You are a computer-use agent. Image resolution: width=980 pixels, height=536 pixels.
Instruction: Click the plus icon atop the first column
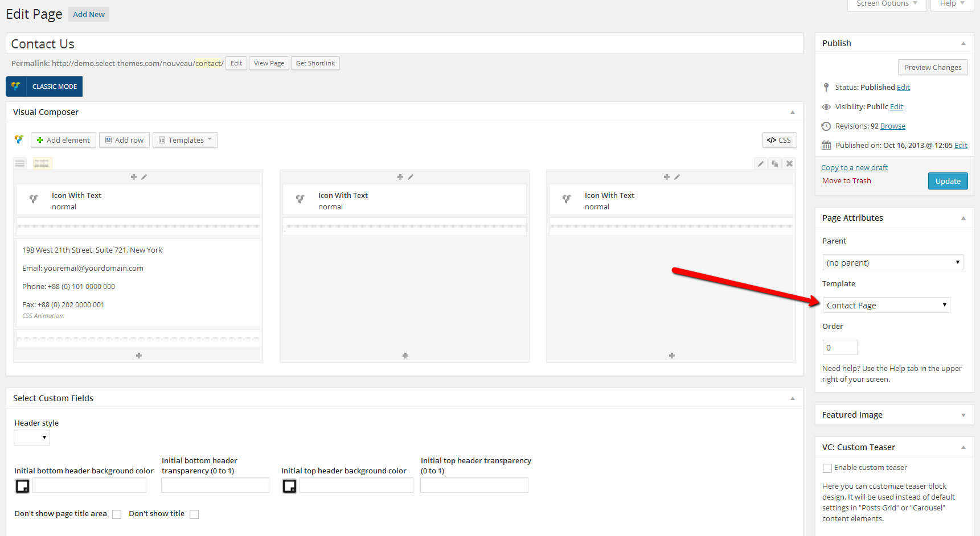pyautogui.click(x=134, y=177)
